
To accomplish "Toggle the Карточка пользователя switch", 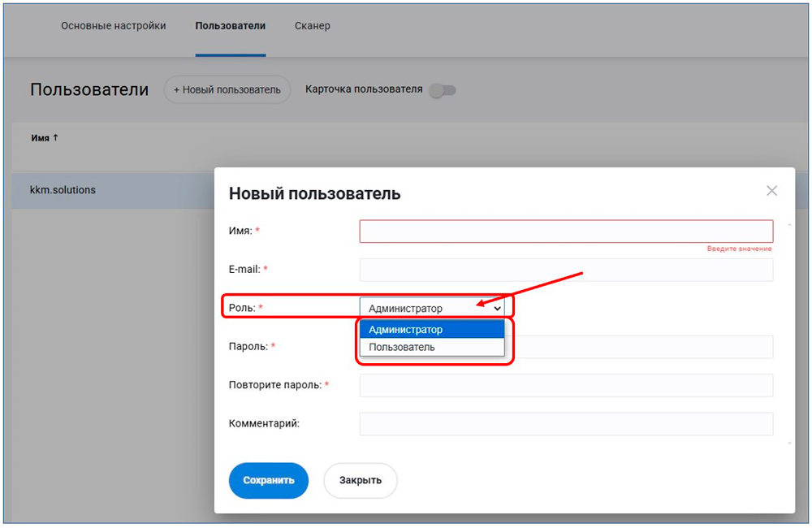I will click(x=443, y=90).
